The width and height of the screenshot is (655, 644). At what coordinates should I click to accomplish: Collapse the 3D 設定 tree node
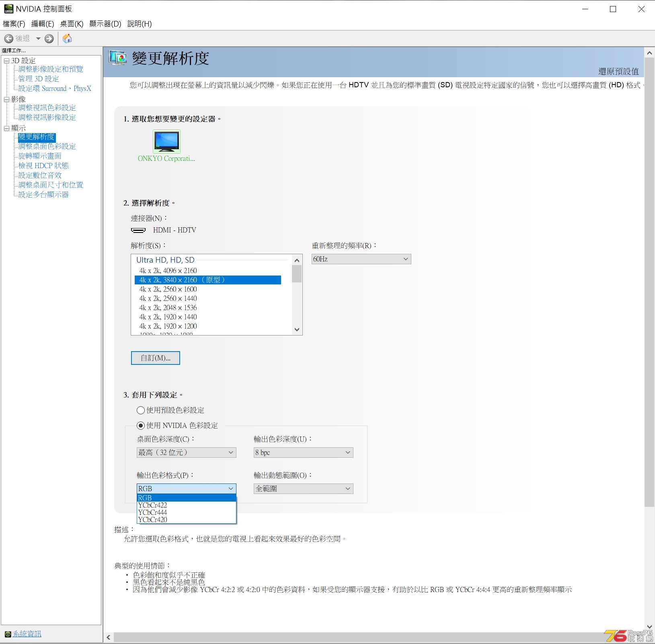pos(6,61)
